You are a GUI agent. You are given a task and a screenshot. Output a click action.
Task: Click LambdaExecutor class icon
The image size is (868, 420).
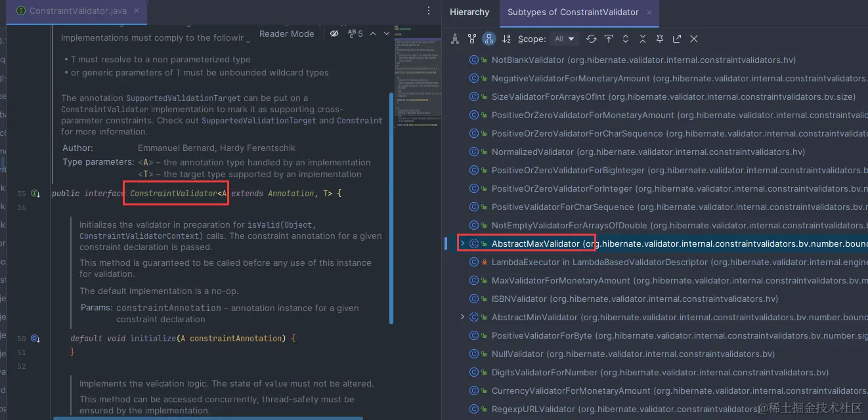[x=474, y=262]
